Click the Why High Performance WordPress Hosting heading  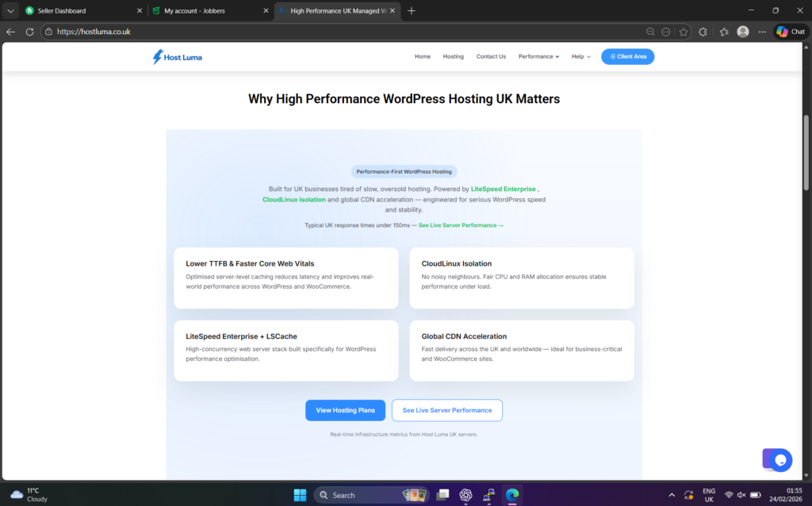coord(404,99)
